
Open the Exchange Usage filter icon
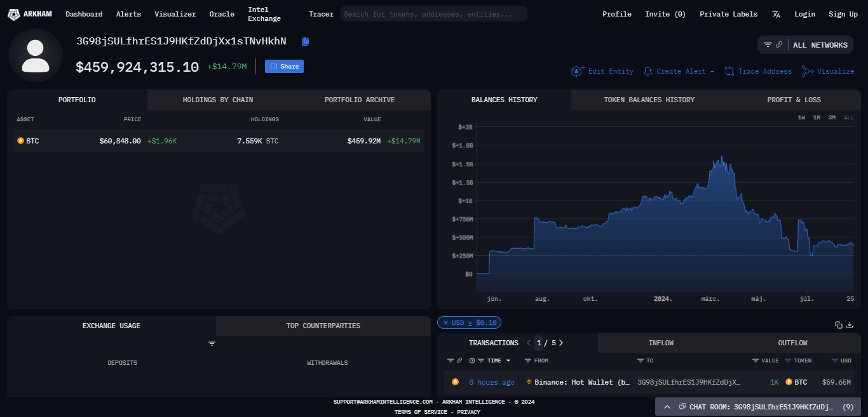click(x=212, y=343)
